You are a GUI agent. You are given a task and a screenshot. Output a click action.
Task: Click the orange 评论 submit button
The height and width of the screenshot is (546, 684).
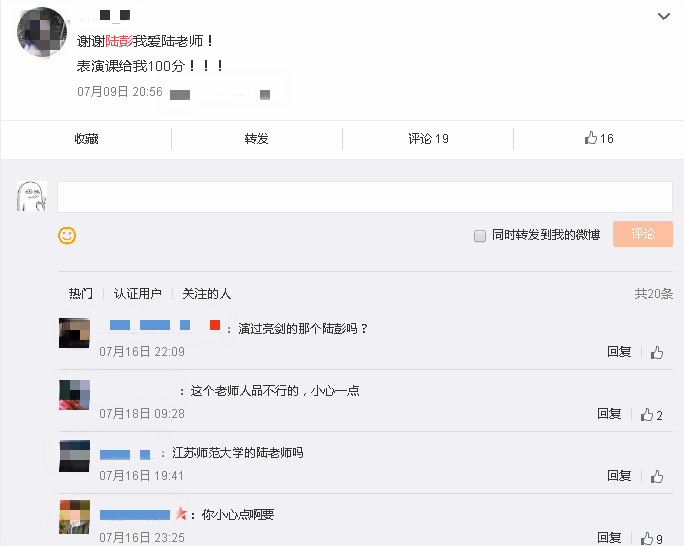(642, 234)
